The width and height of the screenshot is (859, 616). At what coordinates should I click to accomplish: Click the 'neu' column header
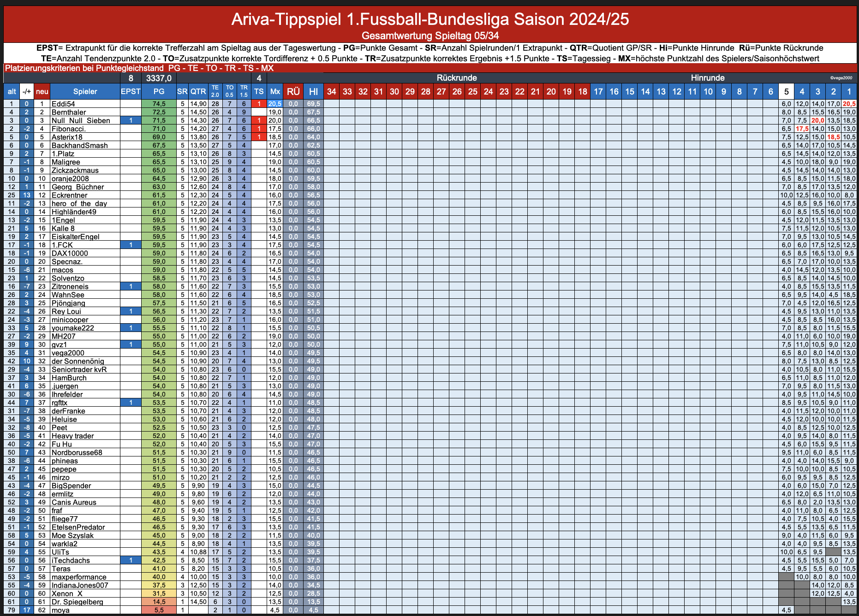[42, 91]
